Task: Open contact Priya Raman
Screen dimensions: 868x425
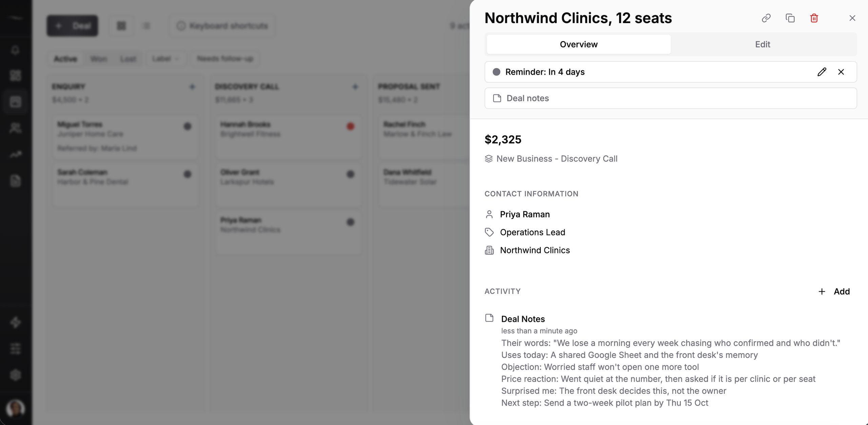Action: point(525,214)
